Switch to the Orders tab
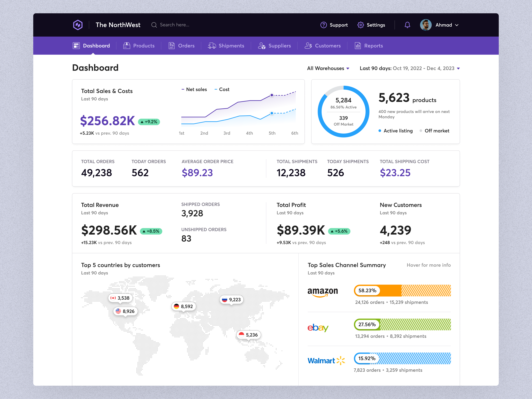 pos(181,45)
